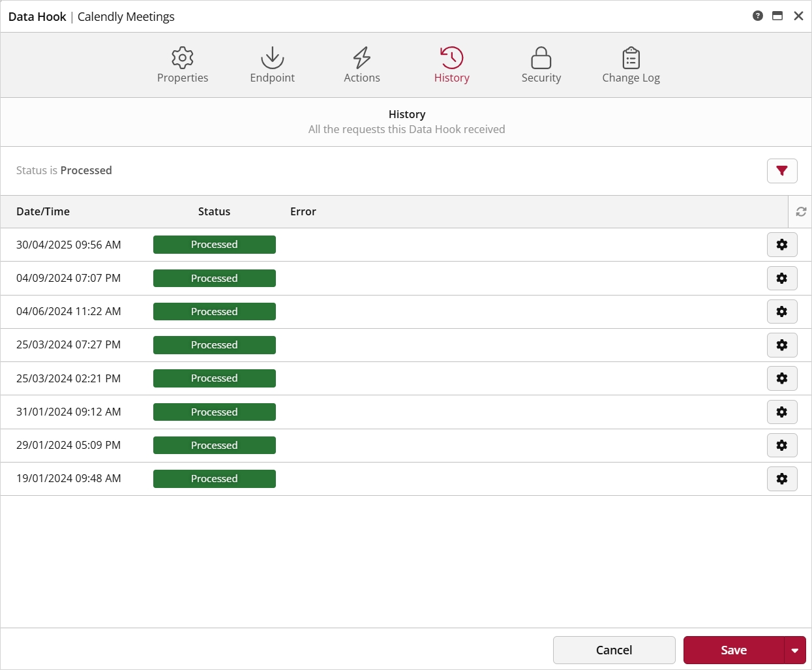This screenshot has height=670, width=812.
Task: Select the History tab
Action: pos(452,65)
